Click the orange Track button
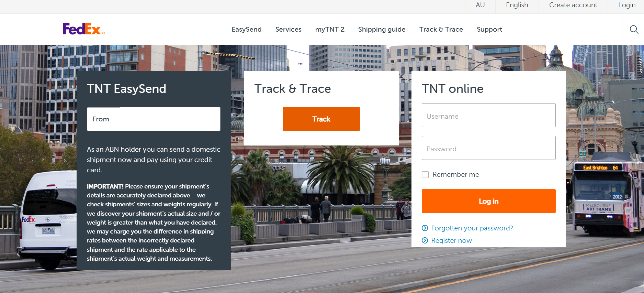Image resolution: width=644 pixels, height=293 pixels. 321,119
